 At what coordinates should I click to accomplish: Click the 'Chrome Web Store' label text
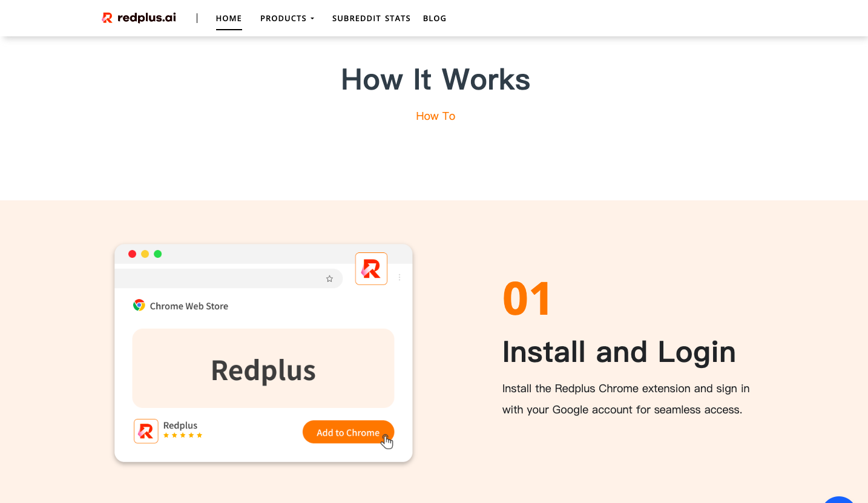pyautogui.click(x=189, y=306)
